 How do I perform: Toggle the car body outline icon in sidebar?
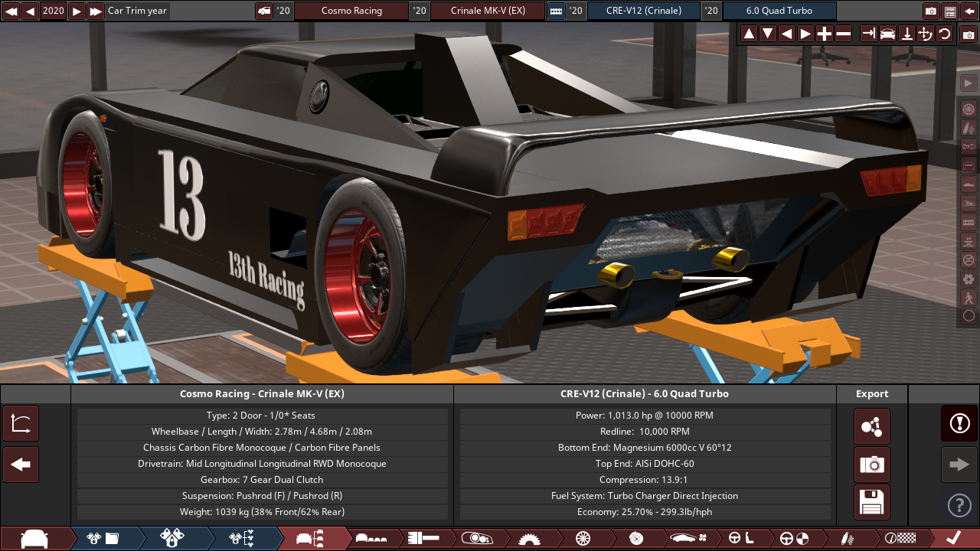click(x=969, y=165)
